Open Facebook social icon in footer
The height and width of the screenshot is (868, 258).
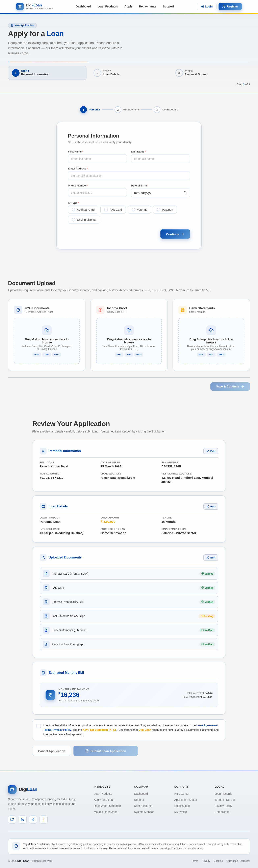33,820
